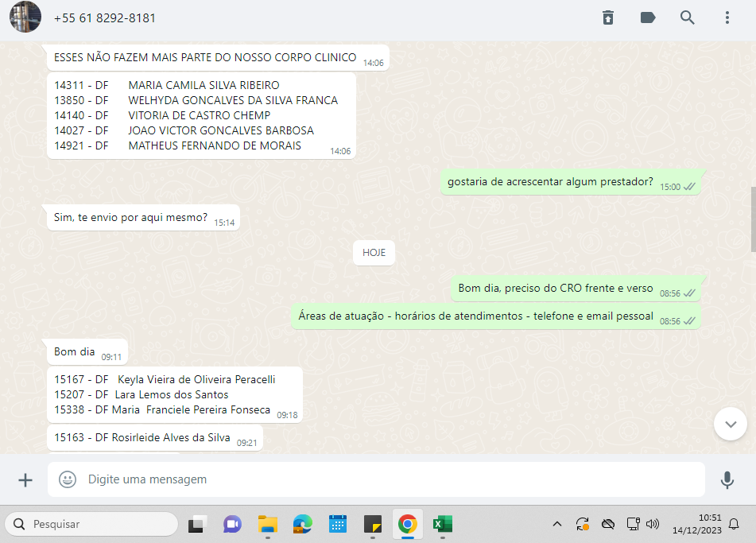The width and height of the screenshot is (756, 543).
Task: Open the clock showing 10:51 14/12/2023
Action: (x=697, y=524)
